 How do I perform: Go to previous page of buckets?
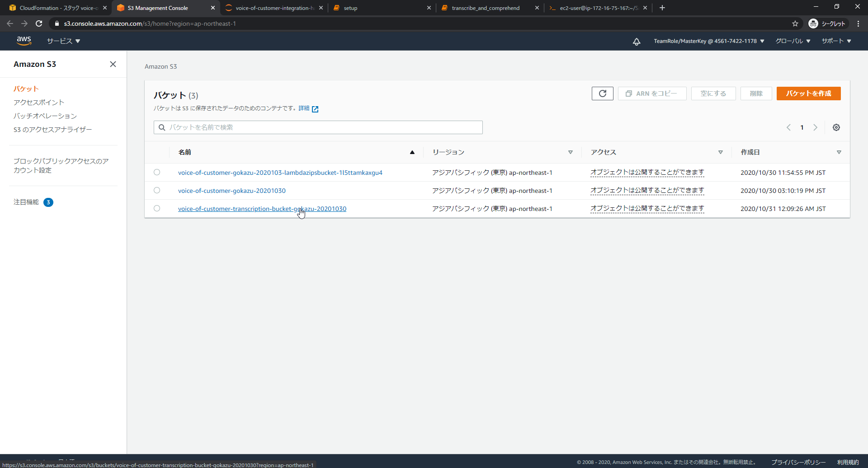[788, 127]
